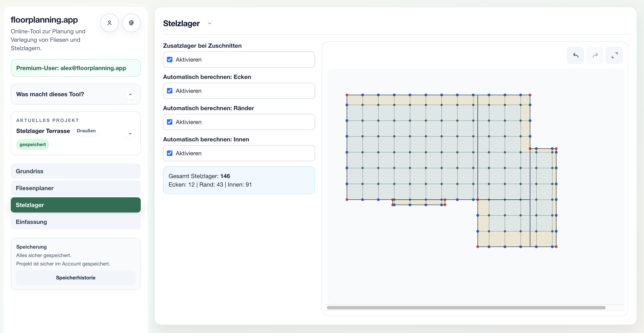The width and height of the screenshot is (644, 333).
Task: Select the Stelzlager menu item
Action: click(x=76, y=205)
